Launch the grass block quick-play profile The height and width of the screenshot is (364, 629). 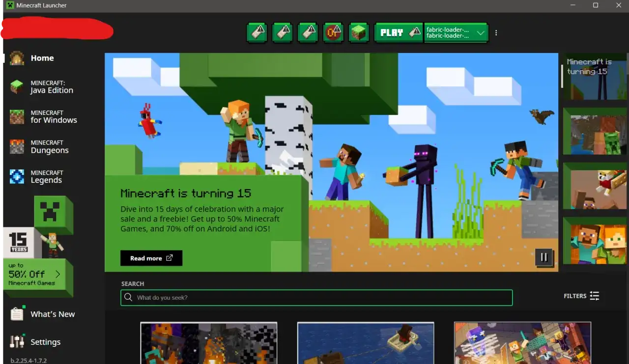[x=359, y=33]
